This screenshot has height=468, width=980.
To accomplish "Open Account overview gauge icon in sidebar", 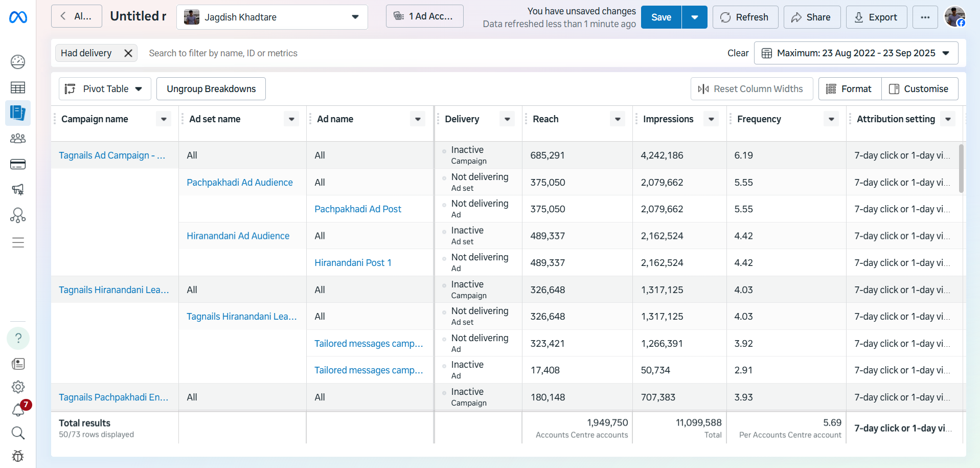I will 18,62.
